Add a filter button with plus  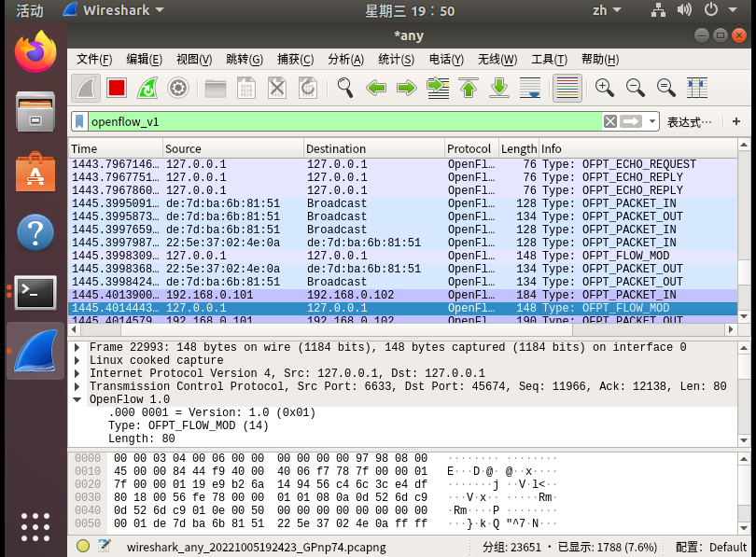point(736,121)
